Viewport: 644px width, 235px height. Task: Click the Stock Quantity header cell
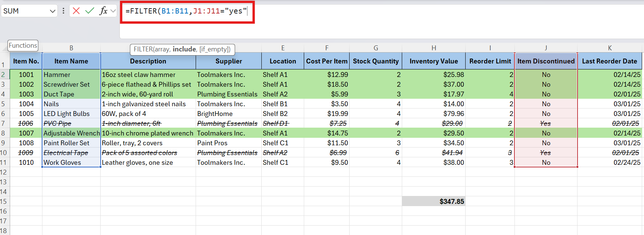coord(376,61)
